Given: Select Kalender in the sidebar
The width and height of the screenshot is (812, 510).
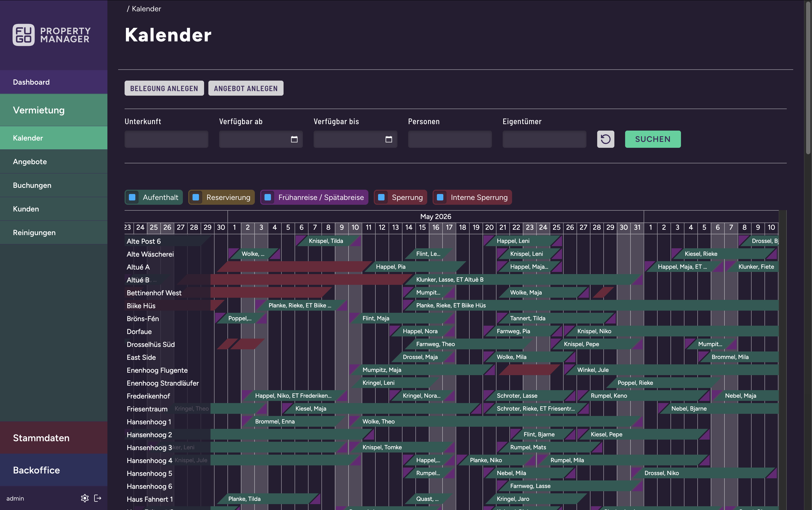Looking at the screenshot, I should point(54,138).
